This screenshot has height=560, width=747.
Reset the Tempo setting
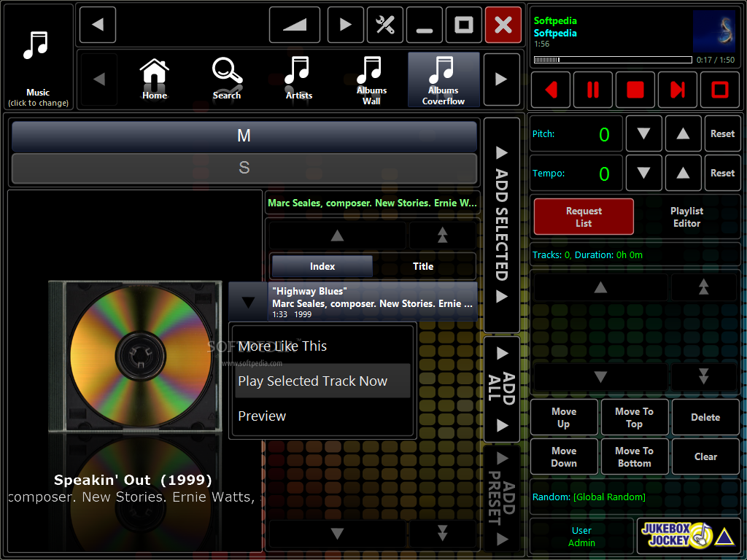click(x=722, y=173)
